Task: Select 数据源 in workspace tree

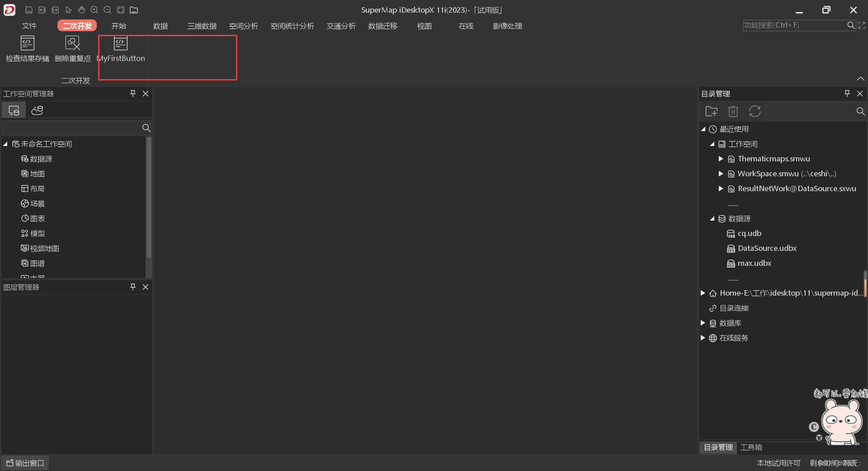Action: pos(37,159)
